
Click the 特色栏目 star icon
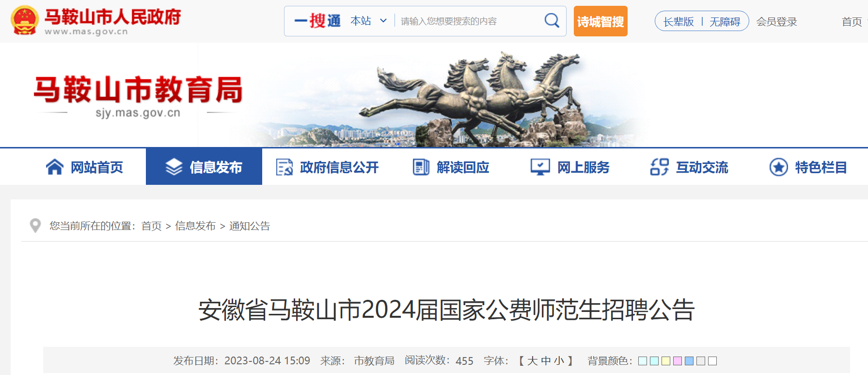tap(778, 167)
